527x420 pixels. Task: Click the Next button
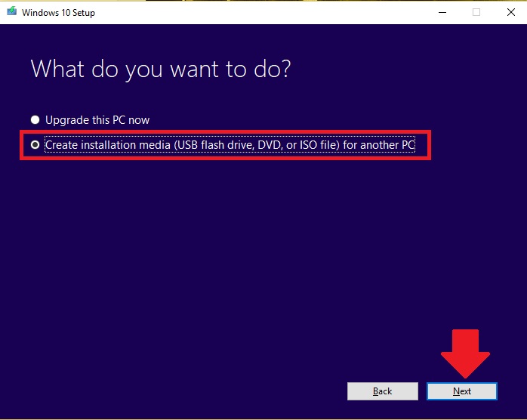click(x=462, y=391)
